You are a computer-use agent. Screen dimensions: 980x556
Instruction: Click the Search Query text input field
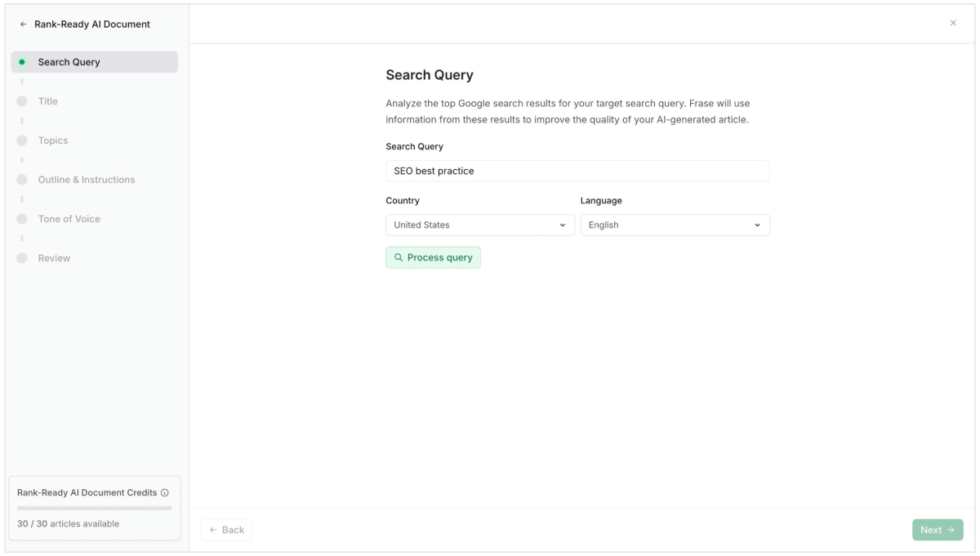[577, 171]
